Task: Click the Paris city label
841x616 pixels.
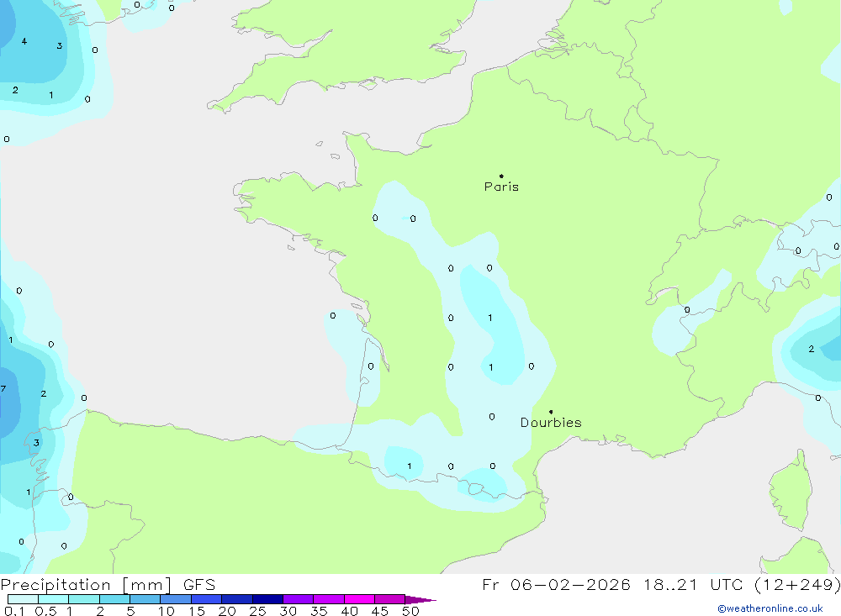Action: [501, 187]
